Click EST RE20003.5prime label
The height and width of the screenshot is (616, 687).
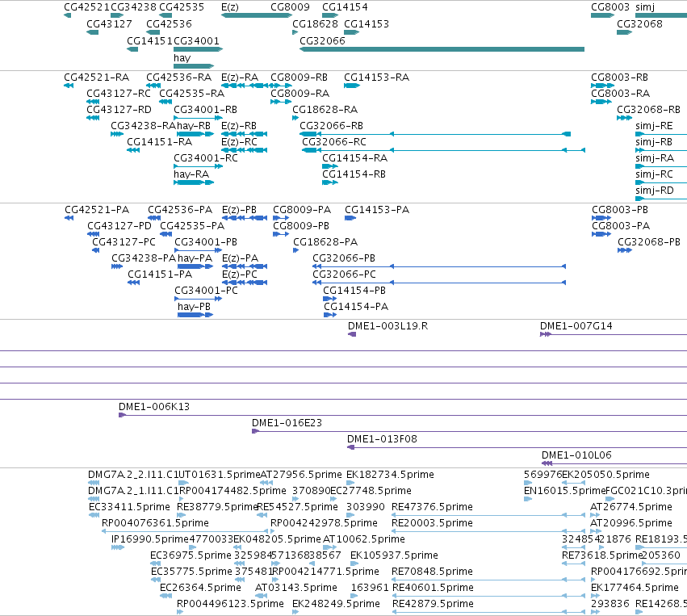432,523
